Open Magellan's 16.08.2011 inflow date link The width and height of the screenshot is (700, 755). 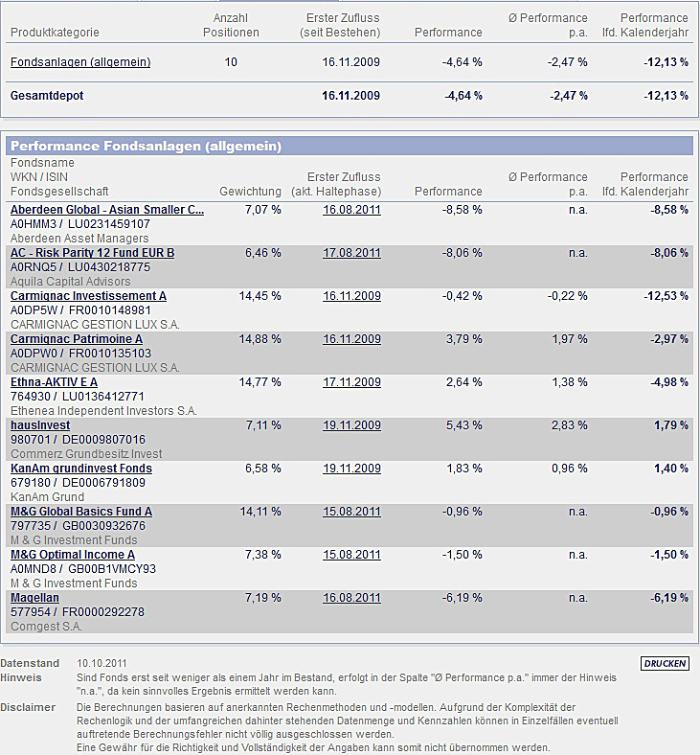(x=351, y=598)
